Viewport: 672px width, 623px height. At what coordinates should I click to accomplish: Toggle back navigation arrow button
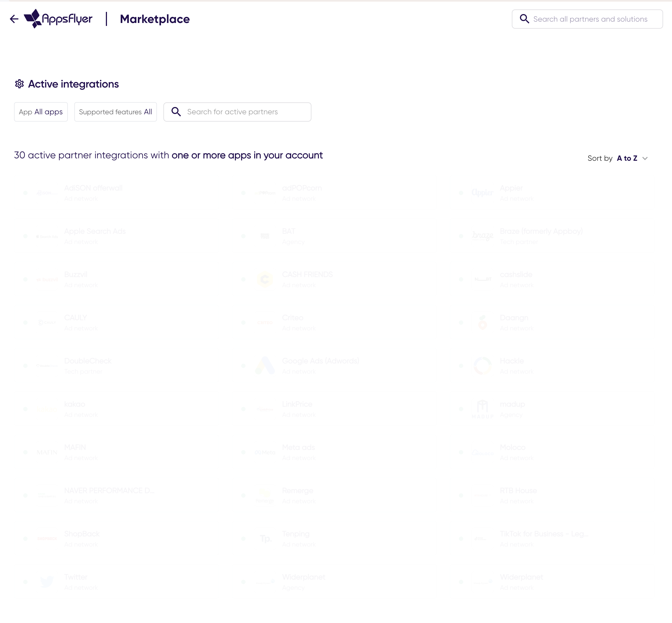coord(14,19)
